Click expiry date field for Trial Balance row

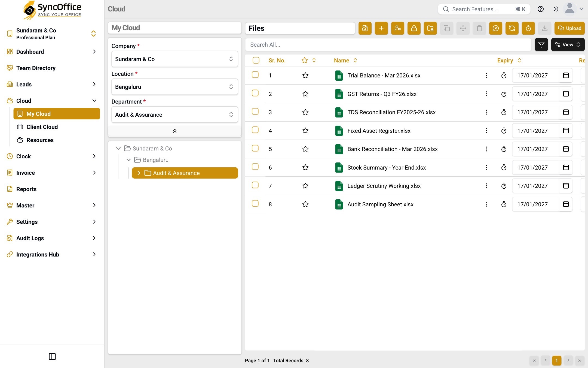(x=536, y=76)
